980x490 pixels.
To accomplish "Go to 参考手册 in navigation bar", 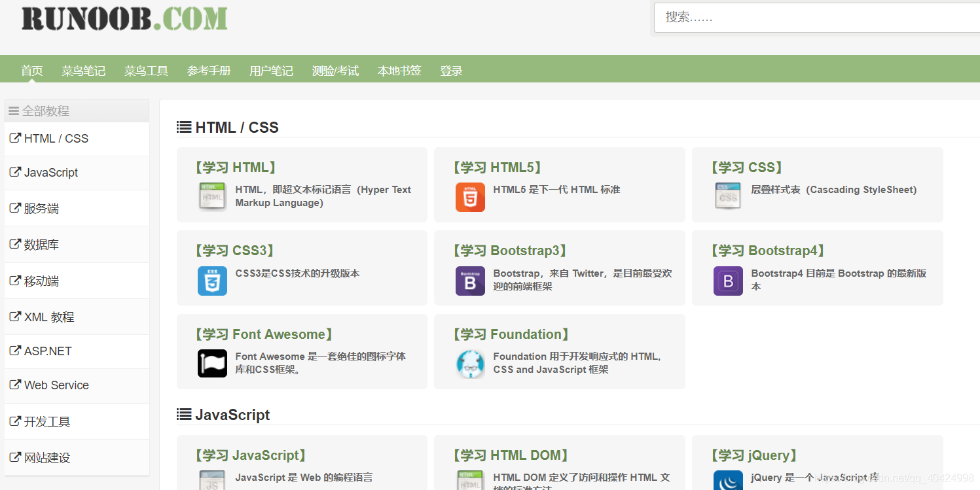I will [x=209, y=71].
